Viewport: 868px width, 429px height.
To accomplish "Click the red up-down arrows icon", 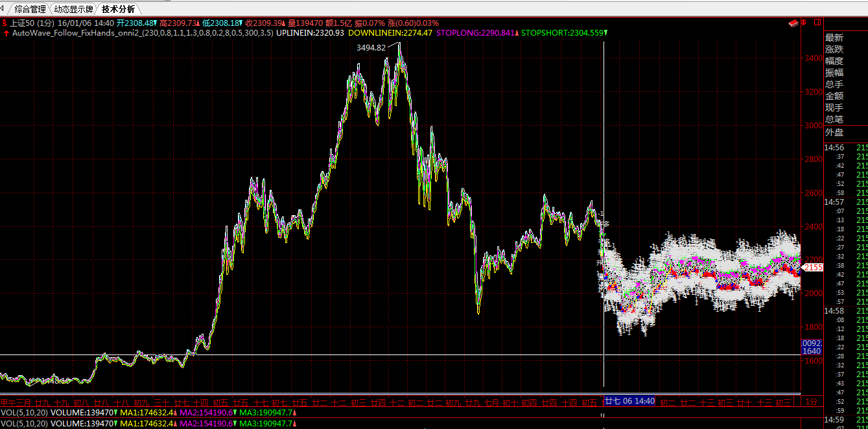I will (x=804, y=23).
